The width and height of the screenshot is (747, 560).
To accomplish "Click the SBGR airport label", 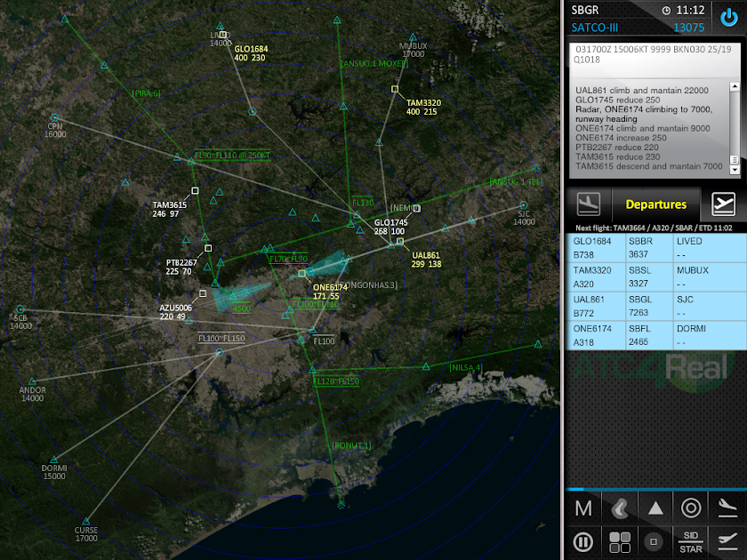I will tap(585, 10).
